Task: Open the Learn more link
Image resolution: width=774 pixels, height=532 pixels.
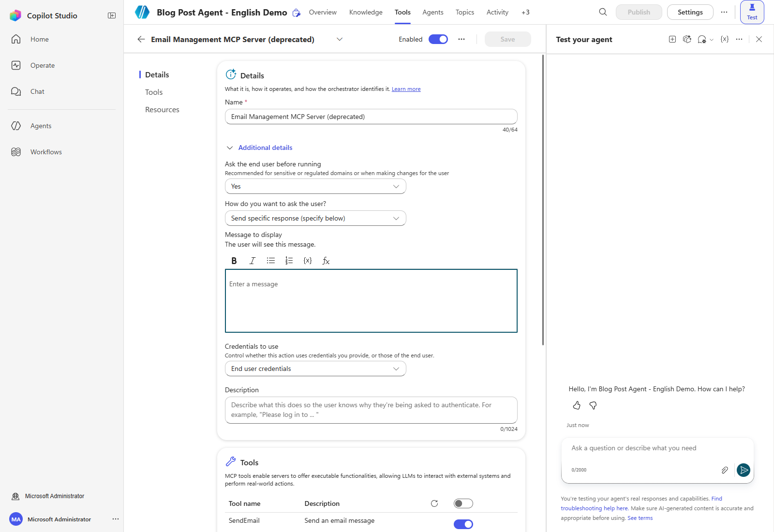Action: [x=406, y=89]
